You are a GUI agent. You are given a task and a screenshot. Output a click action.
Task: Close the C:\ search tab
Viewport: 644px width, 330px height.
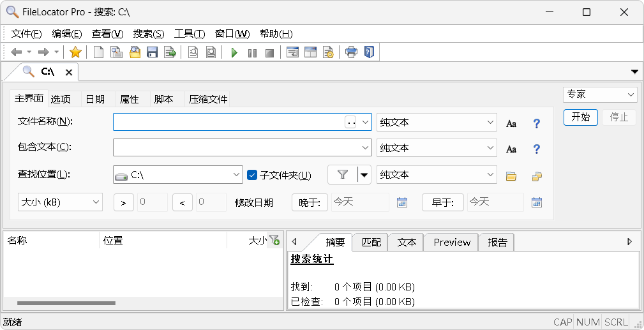tap(69, 72)
